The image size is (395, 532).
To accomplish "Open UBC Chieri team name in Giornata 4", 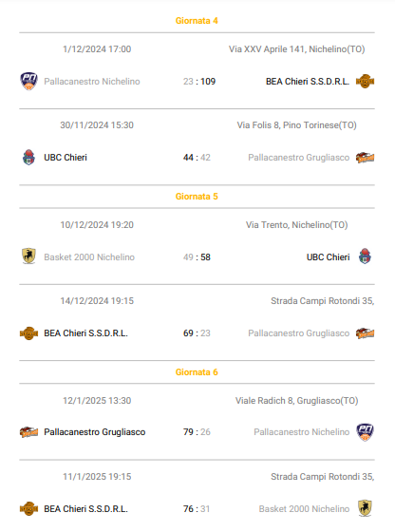I will point(66,158).
